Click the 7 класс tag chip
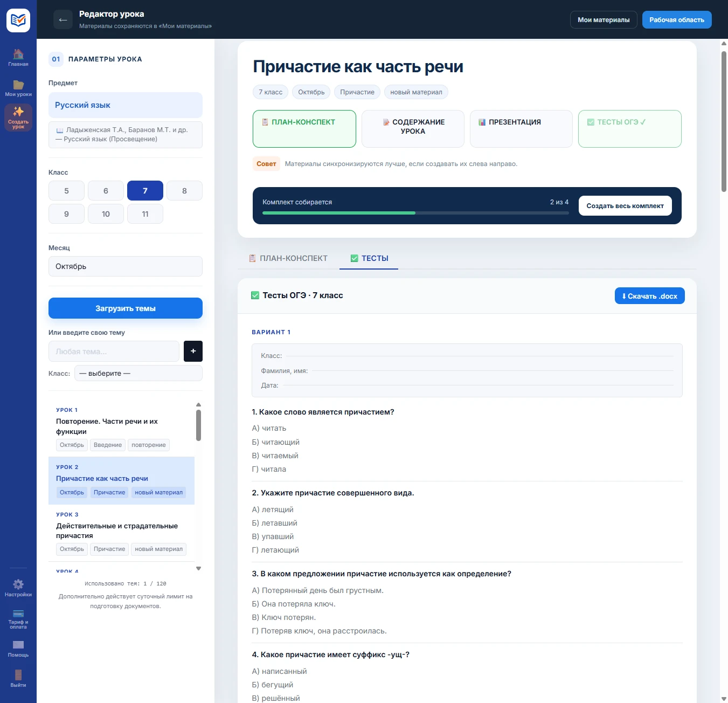Screen dimensions: 728x703 pos(271,92)
